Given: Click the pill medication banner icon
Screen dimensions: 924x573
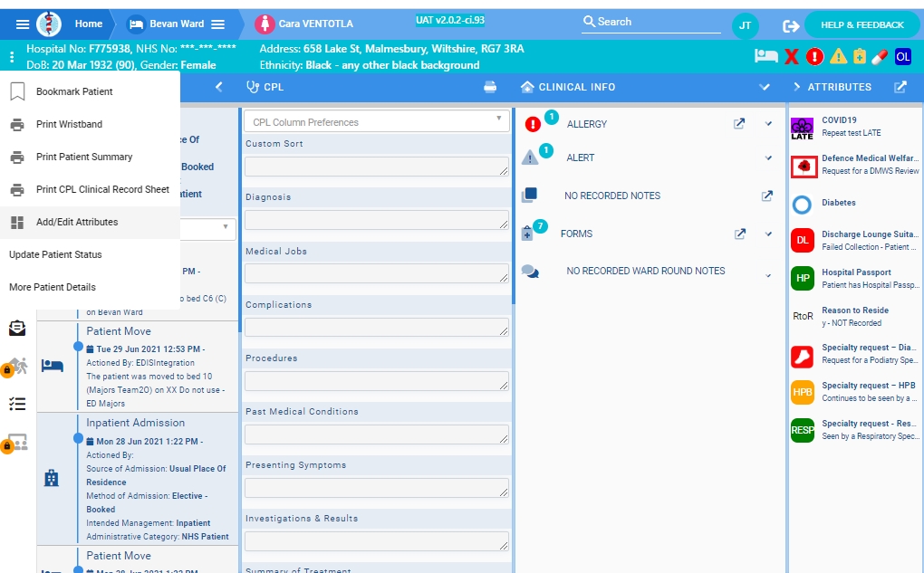Looking at the screenshot, I should (x=880, y=56).
